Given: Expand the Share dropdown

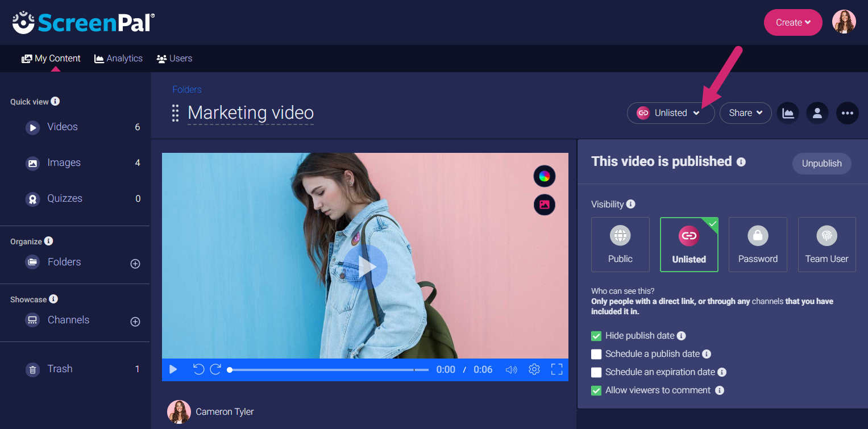Looking at the screenshot, I should click(745, 113).
